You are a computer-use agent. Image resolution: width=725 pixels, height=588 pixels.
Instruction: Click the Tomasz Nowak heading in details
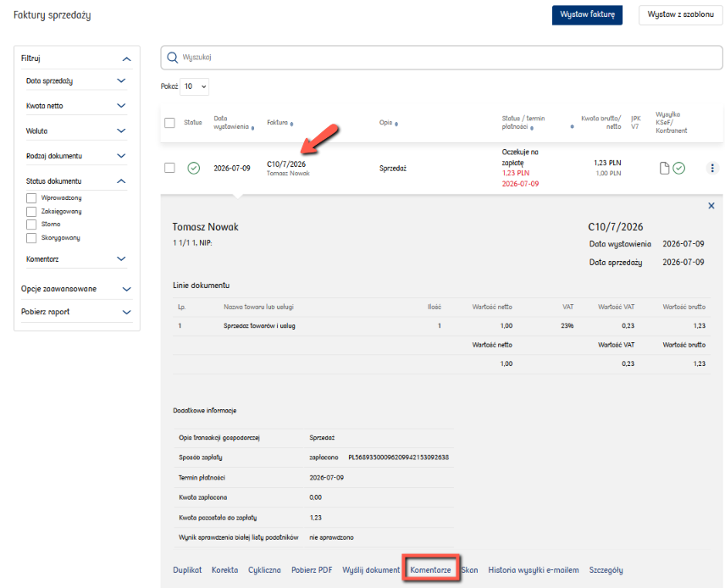(x=205, y=227)
